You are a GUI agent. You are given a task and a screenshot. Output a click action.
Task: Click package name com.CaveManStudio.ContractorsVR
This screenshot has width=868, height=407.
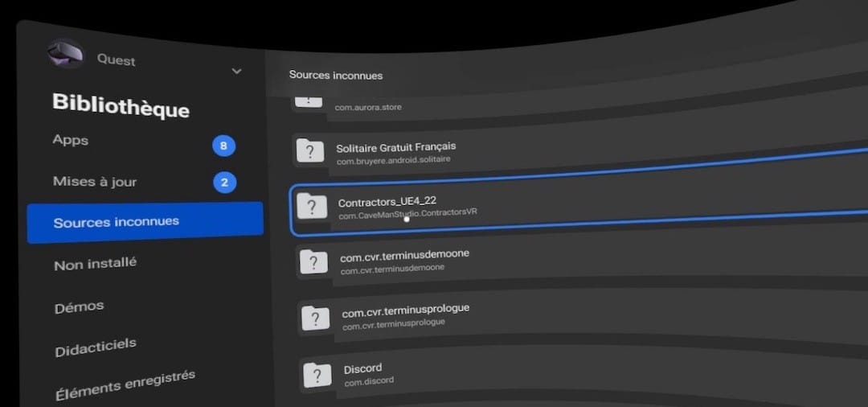click(x=407, y=213)
